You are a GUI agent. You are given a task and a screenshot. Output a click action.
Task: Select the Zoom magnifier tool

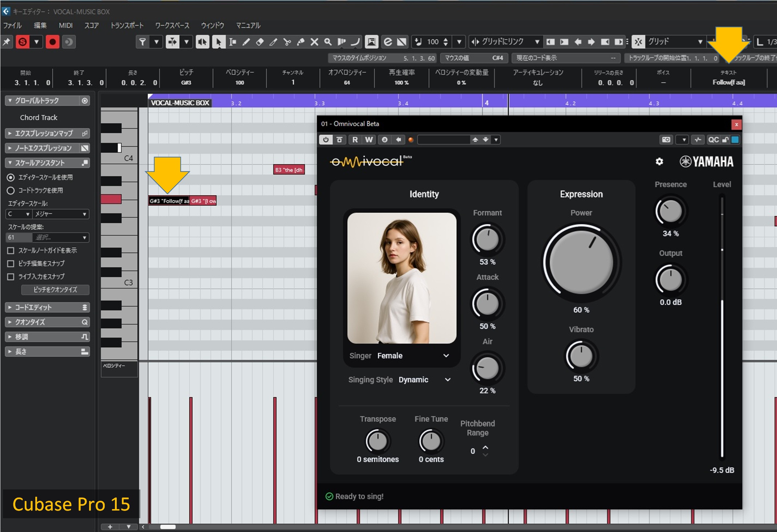(328, 42)
